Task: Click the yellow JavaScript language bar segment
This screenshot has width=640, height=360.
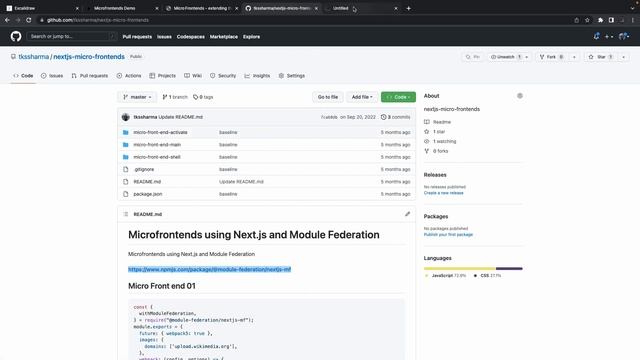Action: tap(460, 269)
